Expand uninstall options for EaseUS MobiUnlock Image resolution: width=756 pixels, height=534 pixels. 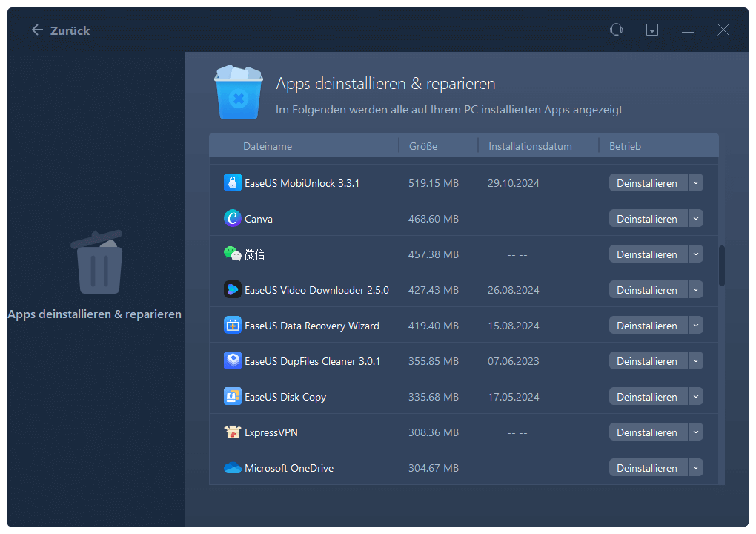point(696,183)
